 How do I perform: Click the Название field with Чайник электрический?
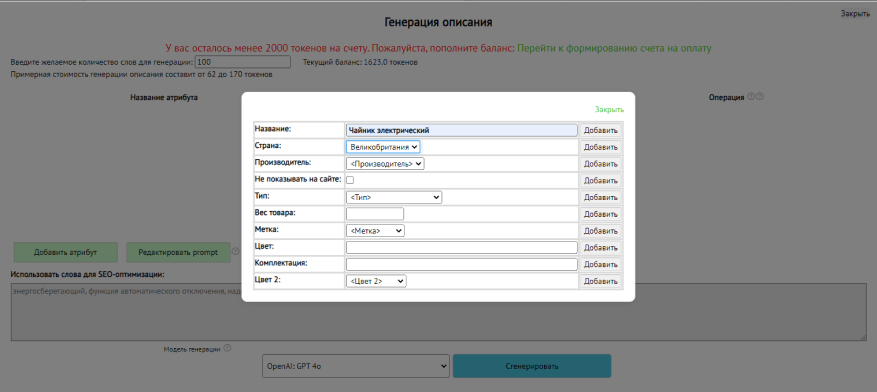coord(461,130)
